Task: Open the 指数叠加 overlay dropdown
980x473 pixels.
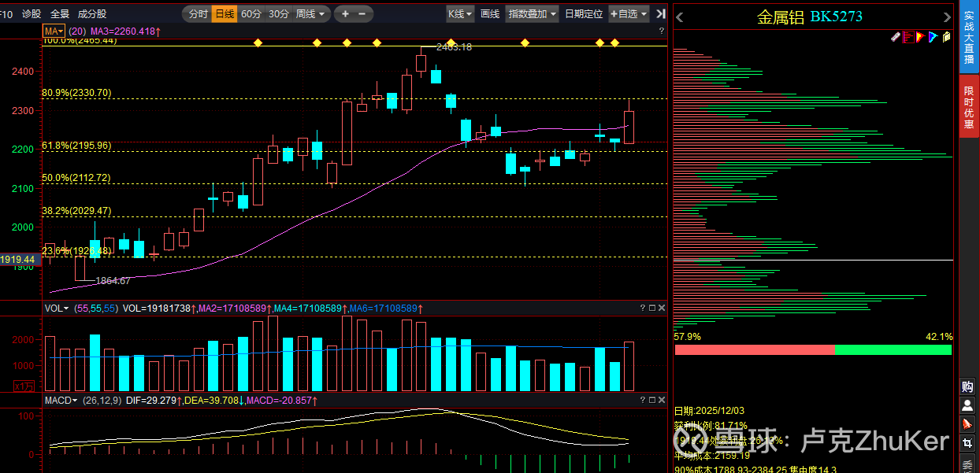Action: pos(533,14)
